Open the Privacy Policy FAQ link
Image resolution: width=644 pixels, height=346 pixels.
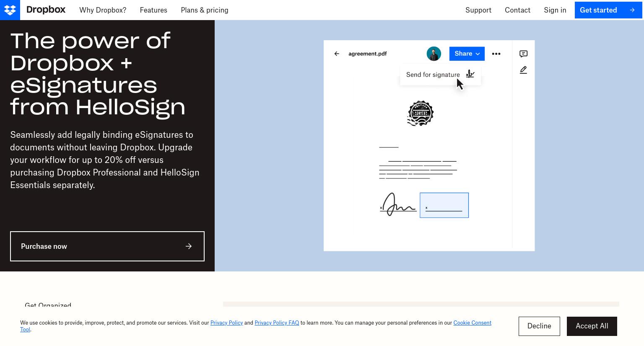(x=277, y=323)
